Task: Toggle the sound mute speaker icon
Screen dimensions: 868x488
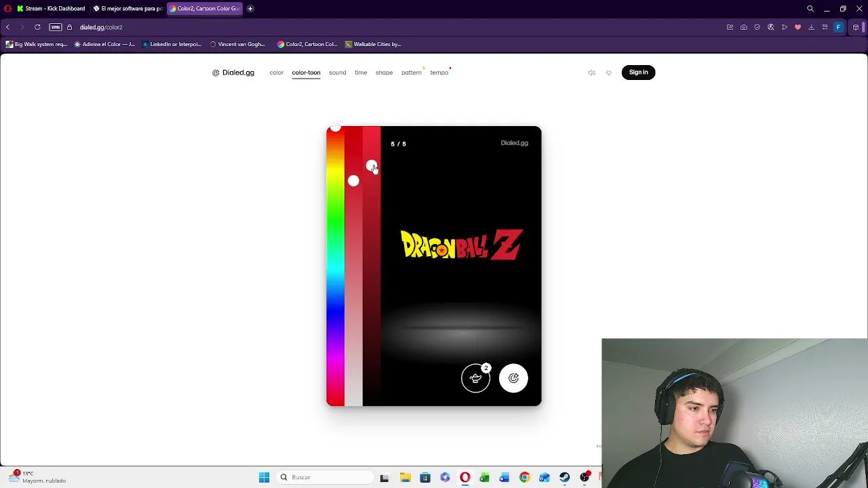Action: tap(592, 73)
